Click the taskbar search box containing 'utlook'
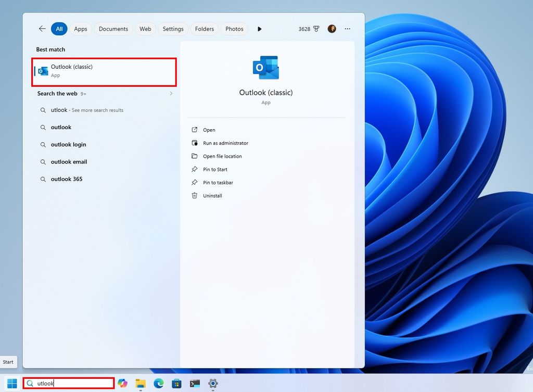The width and height of the screenshot is (533, 392). (69, 384)
